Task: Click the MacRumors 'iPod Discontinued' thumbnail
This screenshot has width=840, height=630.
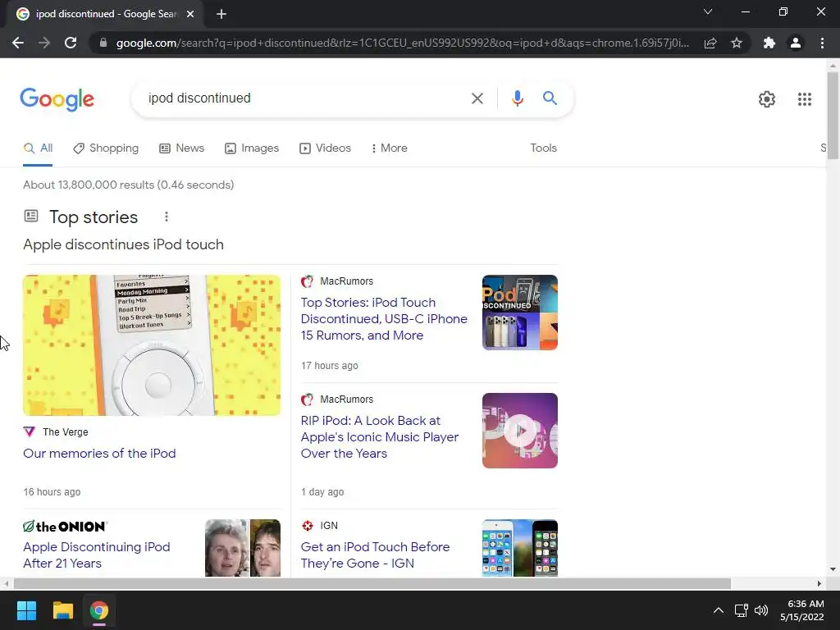Action: coord(519,313)
